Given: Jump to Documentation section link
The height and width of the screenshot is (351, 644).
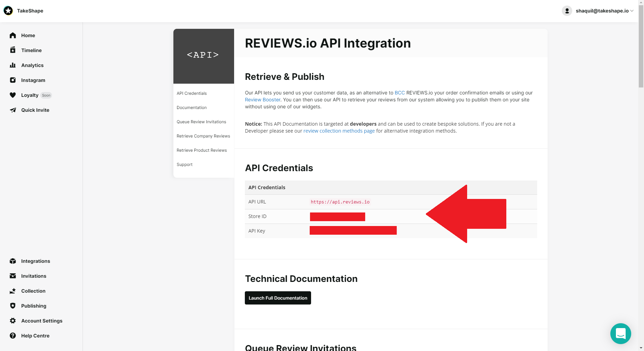Looking at the screenshot, I should pyautogui.click(x=191, y=108).
